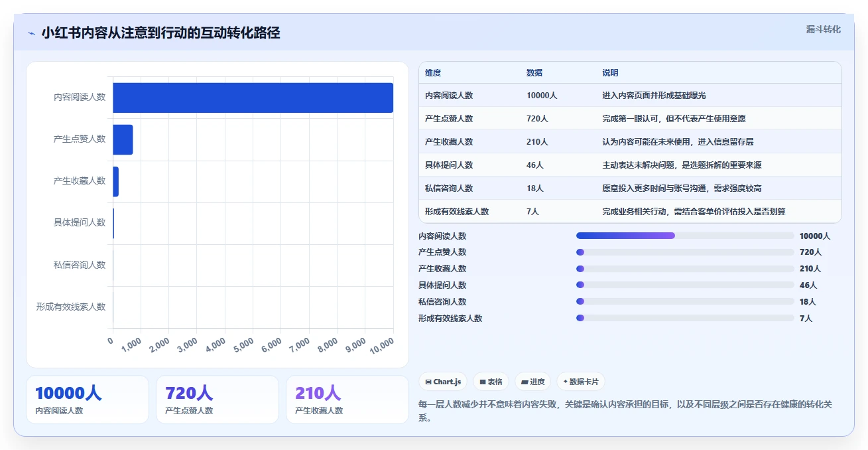Viewport: 868px width, 450px height.
Task: Click the 产生点赞人数 progress bar
Action: click(x=685, y=252)
